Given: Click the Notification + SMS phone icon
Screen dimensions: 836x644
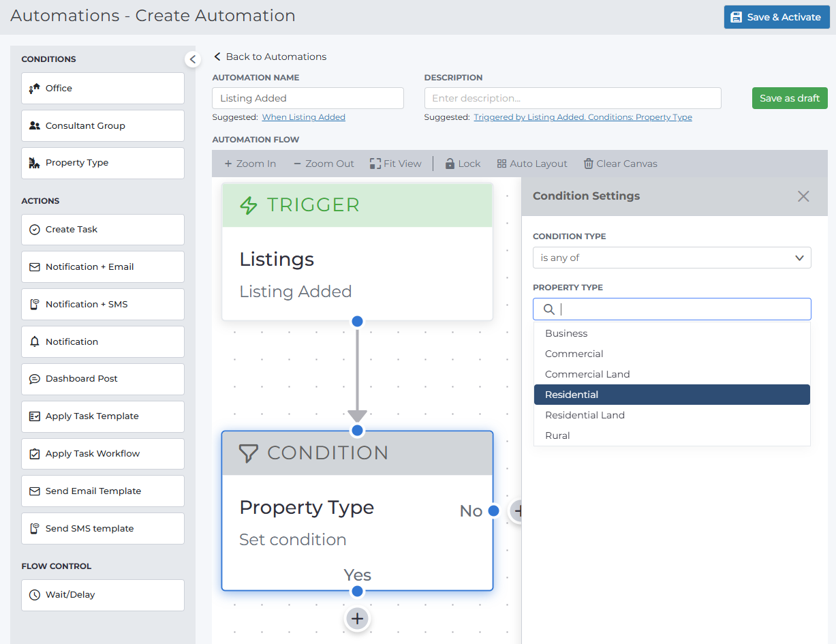Looking at the screenshot, I should [x=35, y=305].
